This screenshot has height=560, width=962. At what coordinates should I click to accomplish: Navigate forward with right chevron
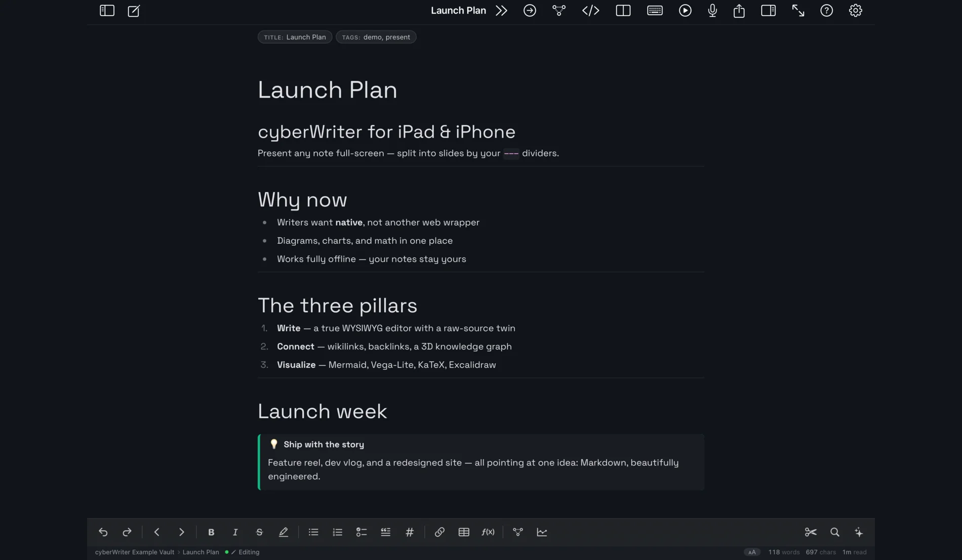click(x=181, y=532)
